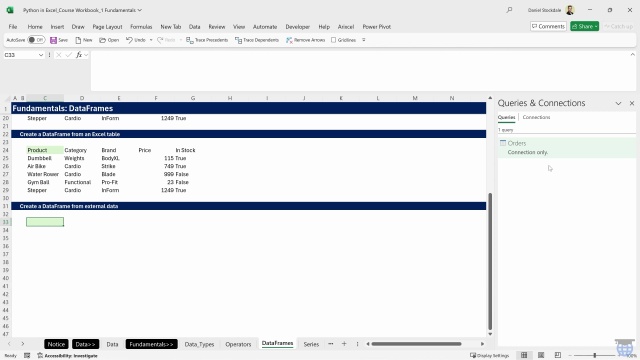The height and width of the screenshot is (360, 640).
Task: Toggle the AutoSave switch
Action: point(36,40)
